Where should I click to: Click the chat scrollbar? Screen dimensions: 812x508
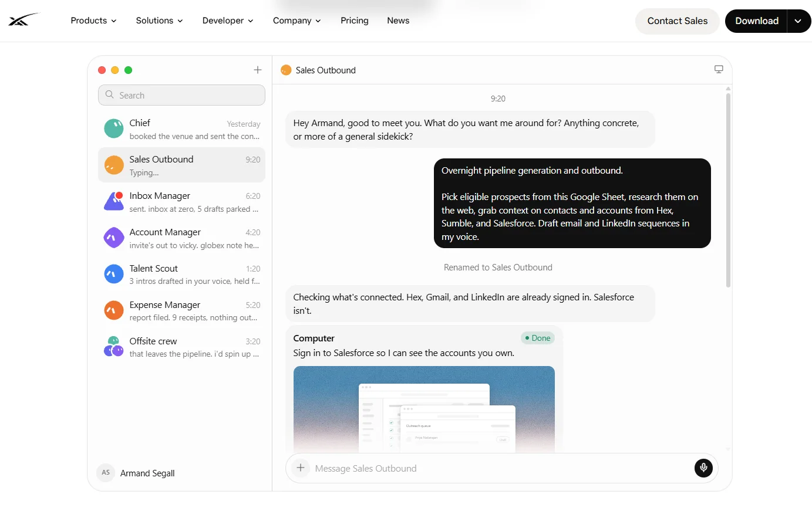click(x=729, y=189)
